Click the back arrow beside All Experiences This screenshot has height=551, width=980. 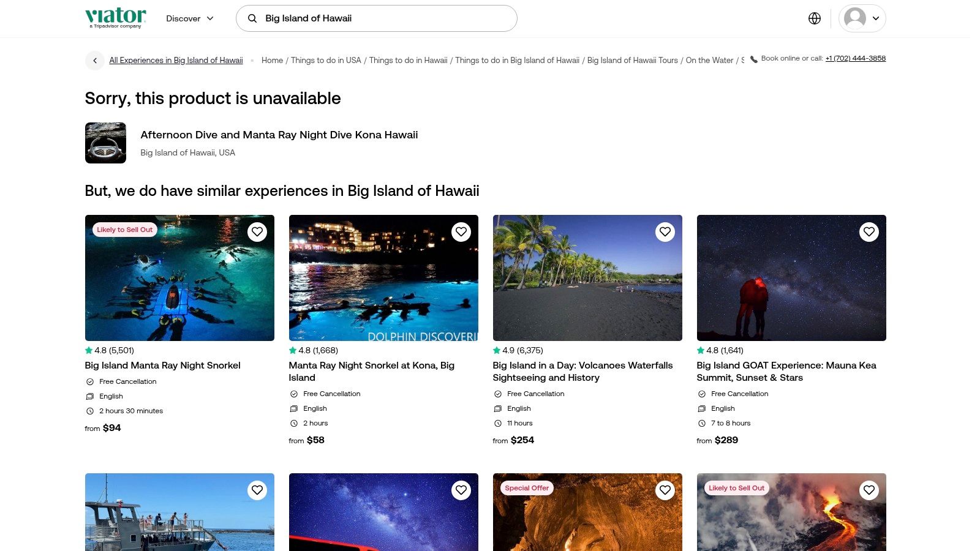coord(95,61)
